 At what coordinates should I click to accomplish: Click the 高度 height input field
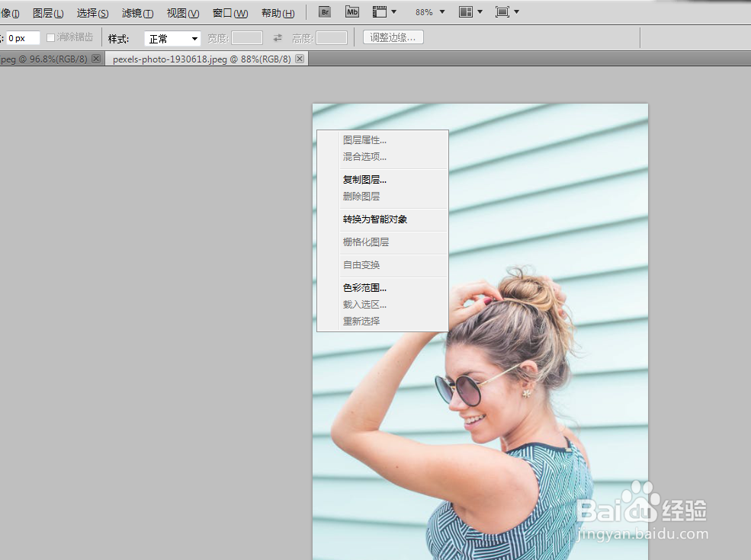[x=332, y=38]
